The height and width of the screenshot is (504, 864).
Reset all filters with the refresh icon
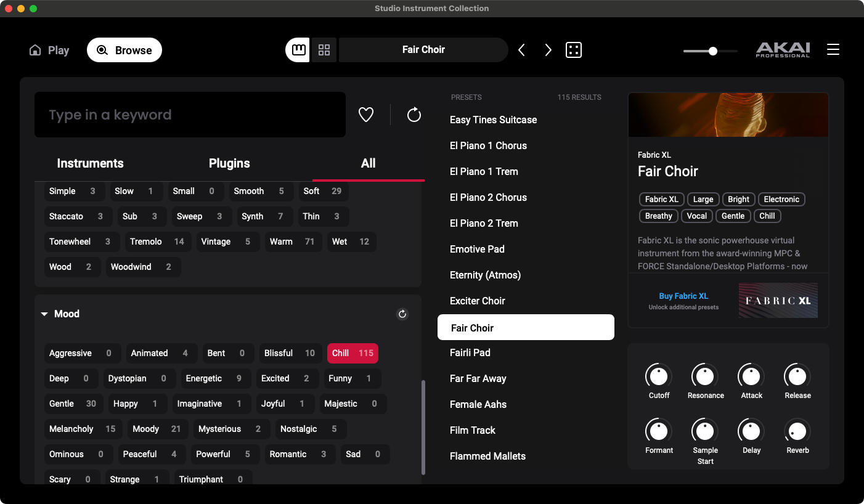coord(414,115)
